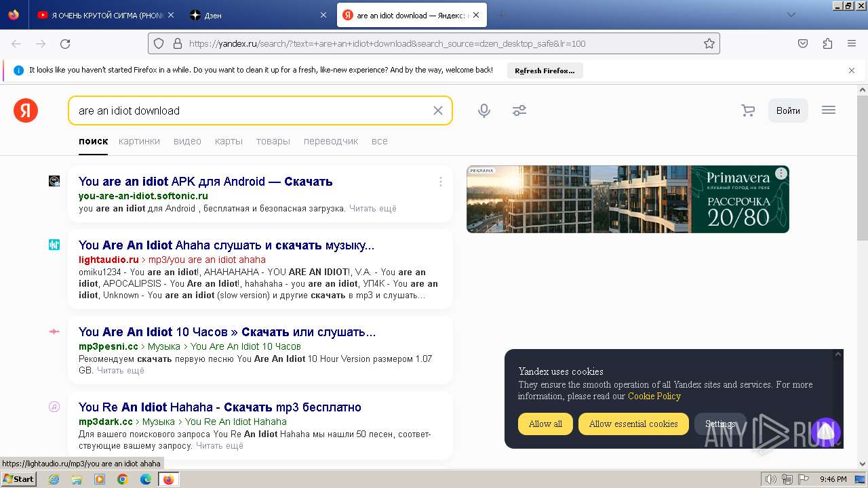Open Firefox Pocket save icon
This screenshot has height=488, width=868.
click(x=803, y=43)
